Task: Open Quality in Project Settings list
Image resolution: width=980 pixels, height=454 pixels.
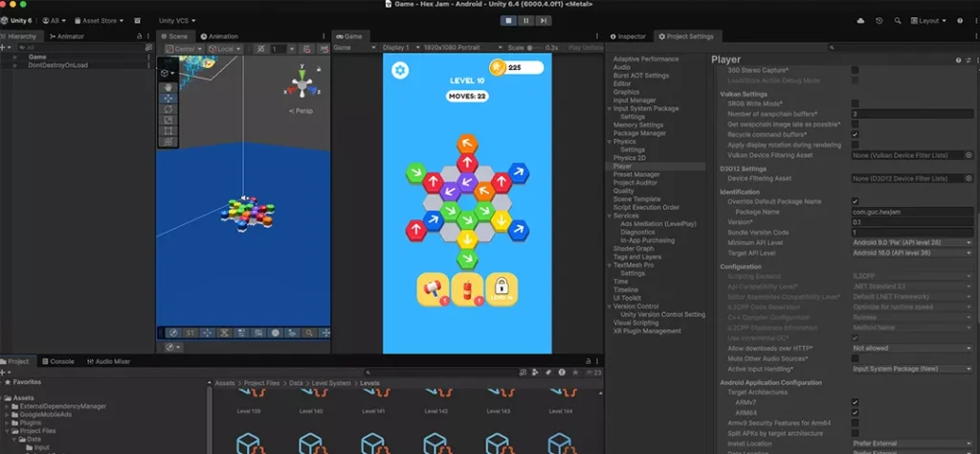Action: coord(623,191)
